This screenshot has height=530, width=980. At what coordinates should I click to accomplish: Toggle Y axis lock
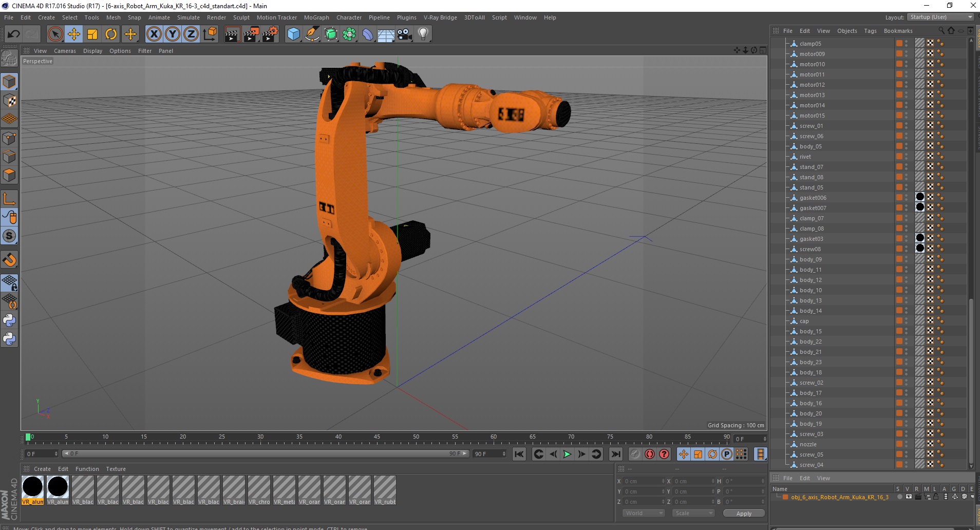coord(173,34)
